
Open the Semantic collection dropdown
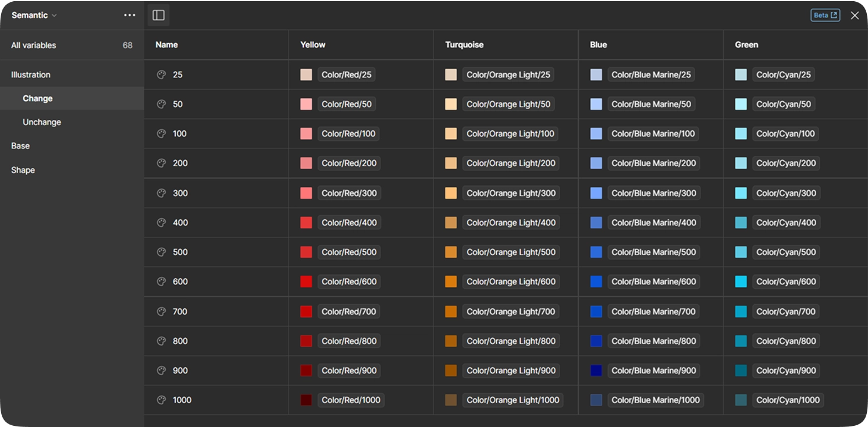point(33,15)
